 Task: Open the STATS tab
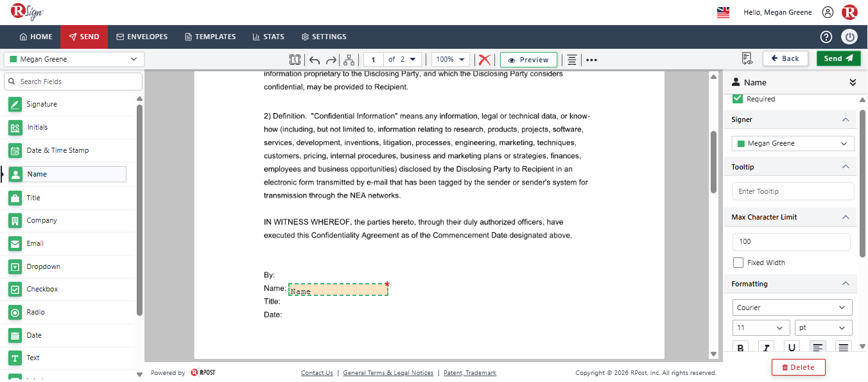(268, 37)
